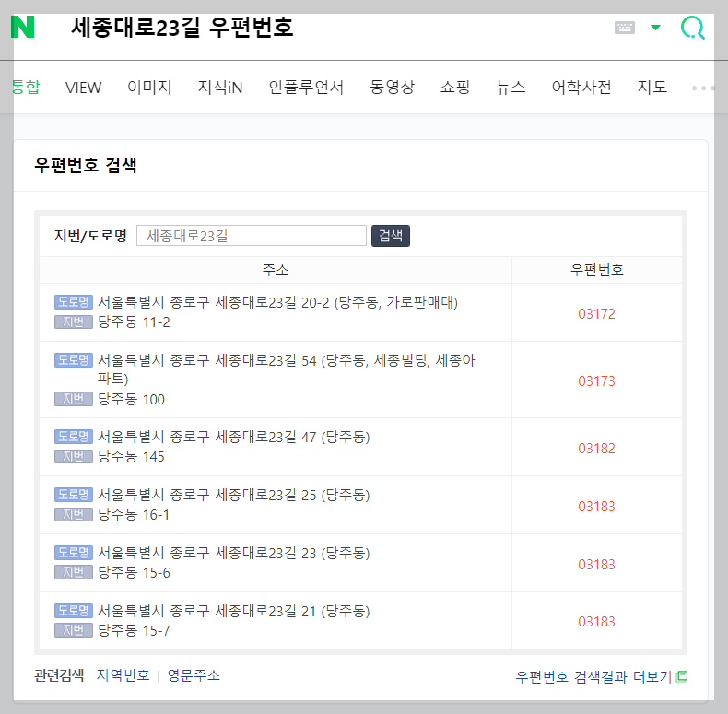Open the 인플루언서 tab
The width and height of the screenshot is (728, 714).
click(306, 87)
